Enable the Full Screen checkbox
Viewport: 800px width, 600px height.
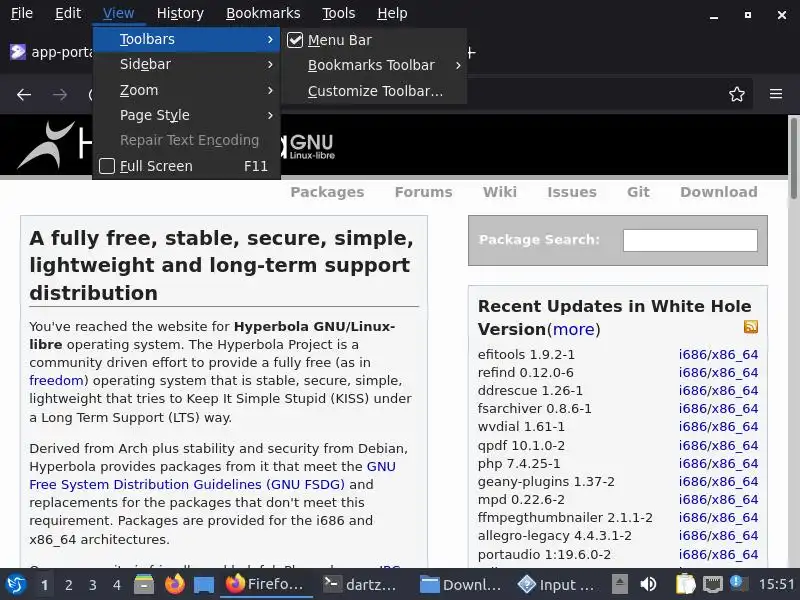(x=107, y=166)
